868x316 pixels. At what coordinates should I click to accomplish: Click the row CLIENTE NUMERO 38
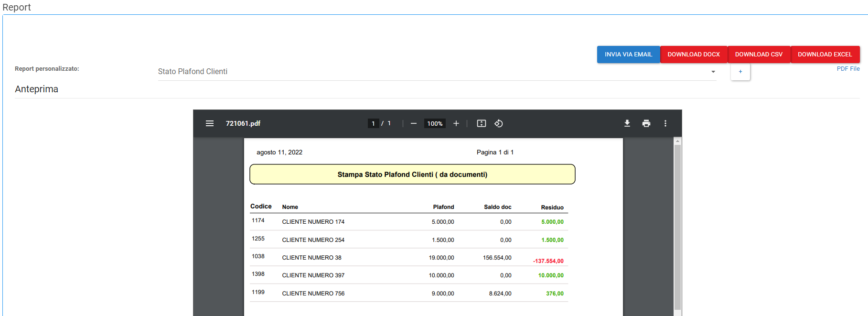[409, 257]
